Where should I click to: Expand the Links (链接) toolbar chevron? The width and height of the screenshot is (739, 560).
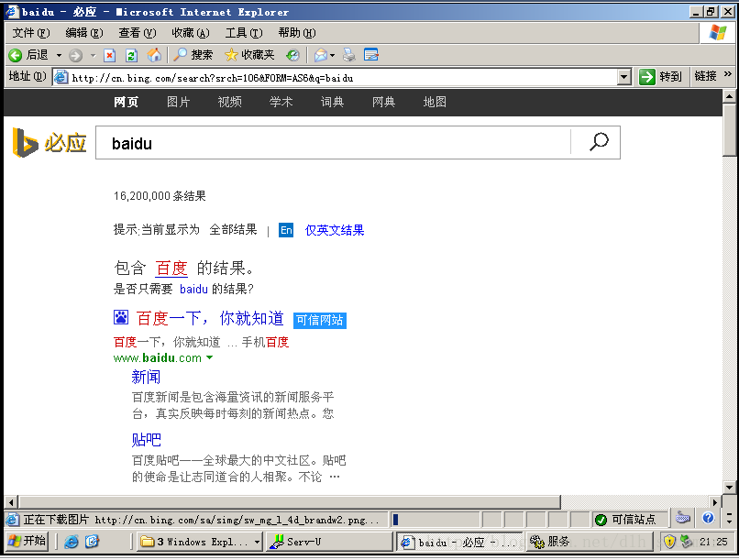tap(728, 75)
